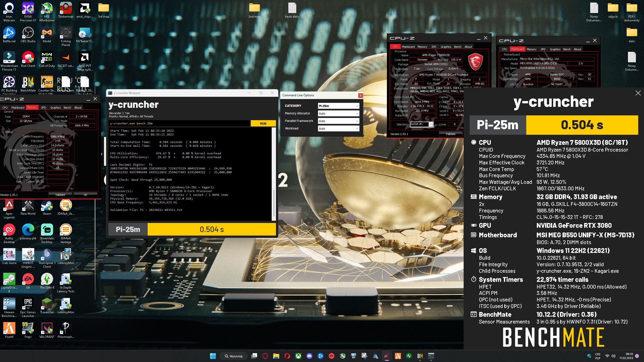Image resolution: width=644 pixels, height=362 pixels.
Task: Open the Workload dropdown
Action: [338, 128]
